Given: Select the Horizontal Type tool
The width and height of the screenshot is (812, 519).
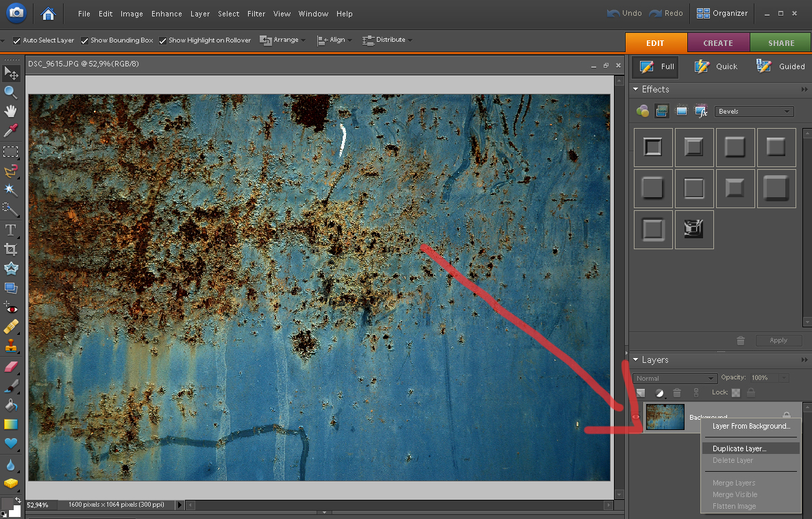Looking at the screenshot, I should point(11,229).
